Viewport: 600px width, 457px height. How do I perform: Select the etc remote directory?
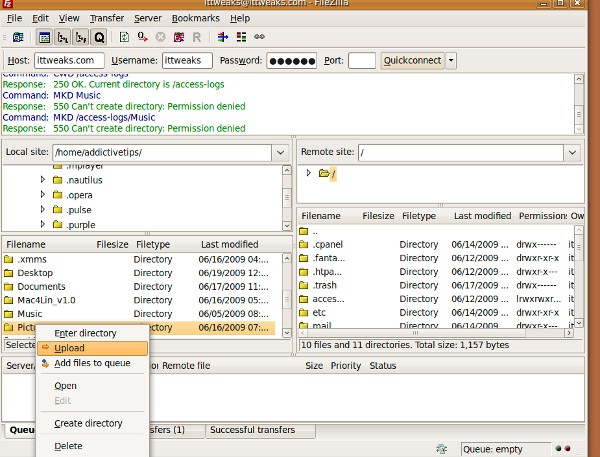[436, 312]
